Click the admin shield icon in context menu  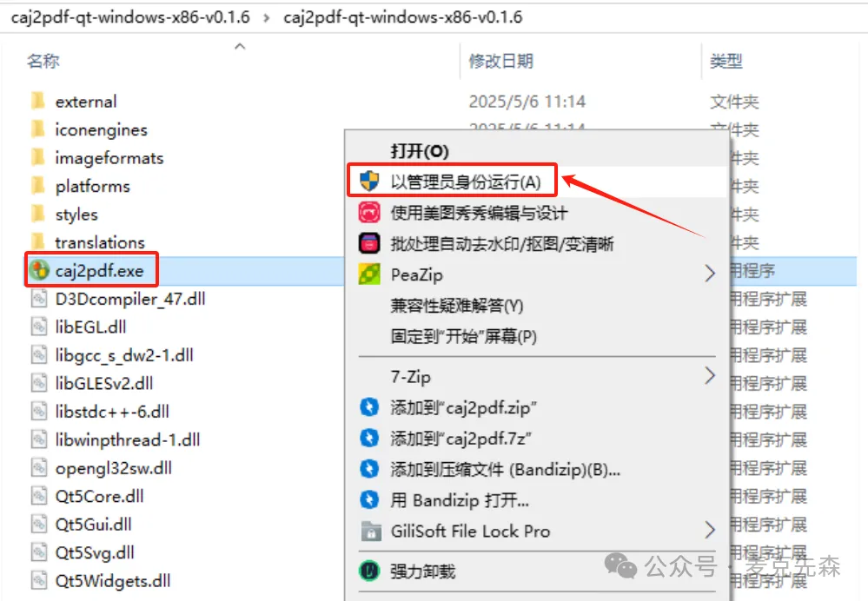pos(368,181)
